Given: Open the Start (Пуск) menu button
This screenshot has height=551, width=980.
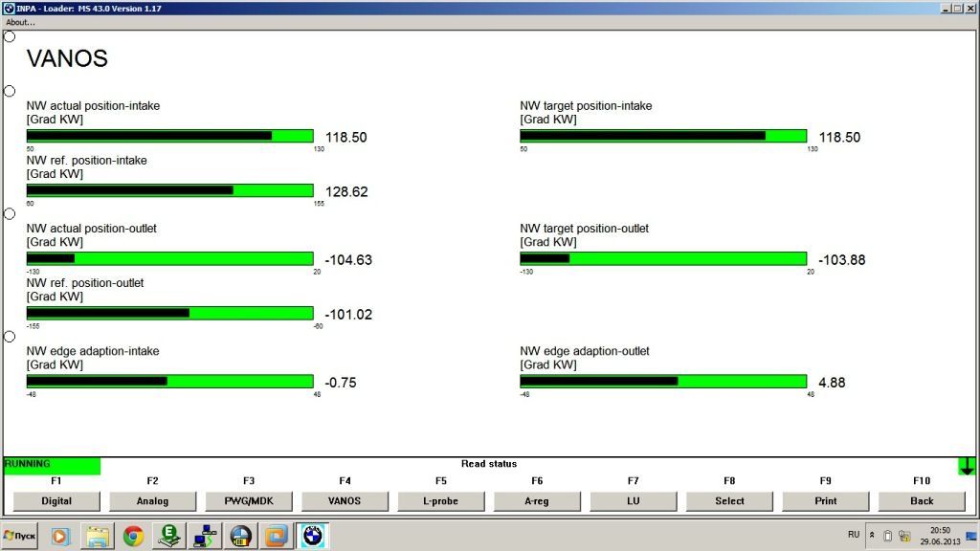Looking at the screenshot, I should pos(19,536).
